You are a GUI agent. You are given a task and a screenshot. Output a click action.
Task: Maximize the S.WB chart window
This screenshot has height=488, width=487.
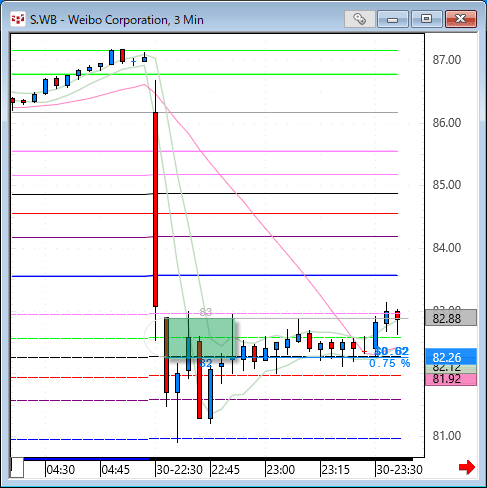click(x=426, y=19)
